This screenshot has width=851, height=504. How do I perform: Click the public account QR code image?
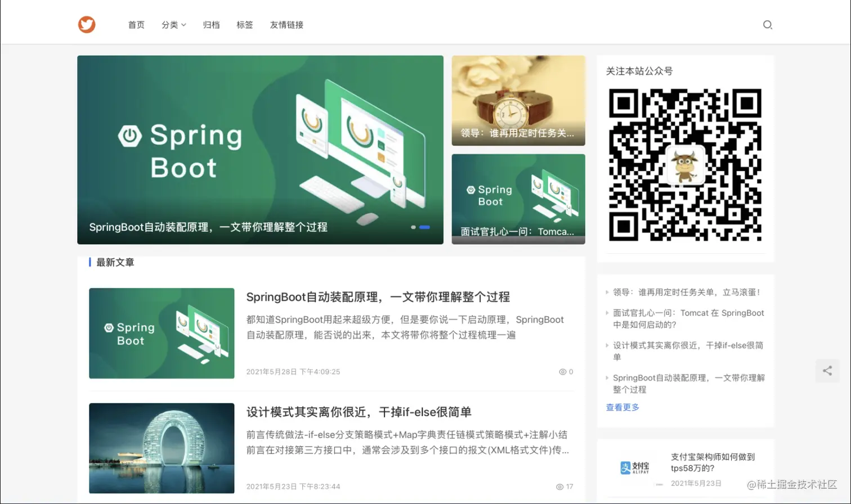684,165
